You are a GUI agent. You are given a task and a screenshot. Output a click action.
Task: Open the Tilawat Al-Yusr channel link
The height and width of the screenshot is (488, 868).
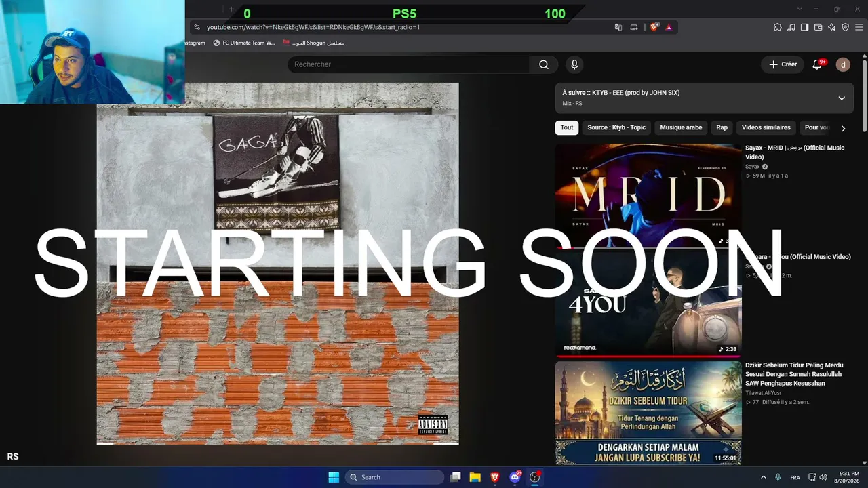point(764,393)
